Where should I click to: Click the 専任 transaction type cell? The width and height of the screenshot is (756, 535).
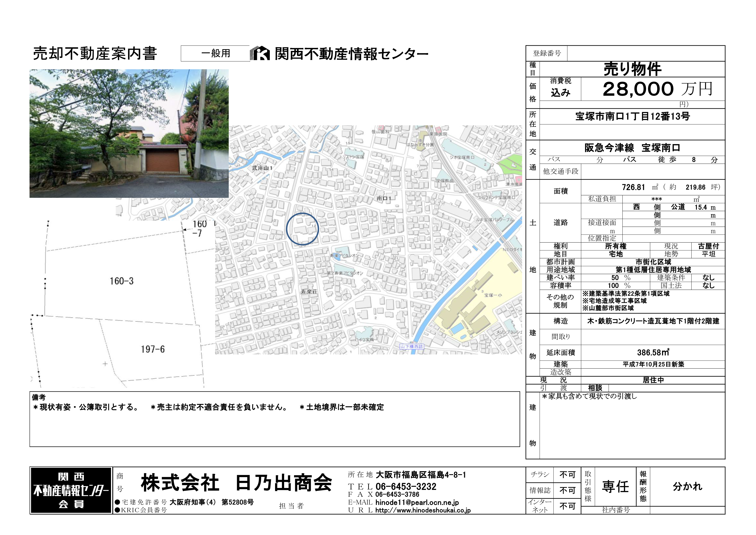pos(615,487)
